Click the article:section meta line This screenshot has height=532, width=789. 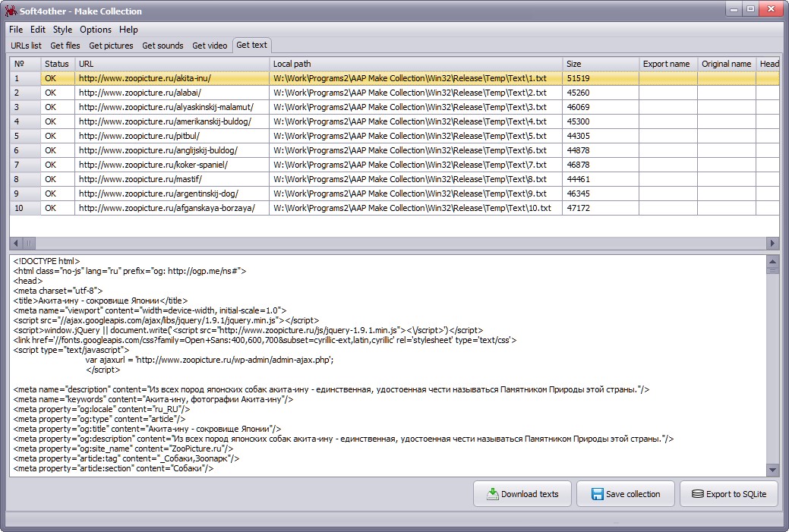[113, 468]
